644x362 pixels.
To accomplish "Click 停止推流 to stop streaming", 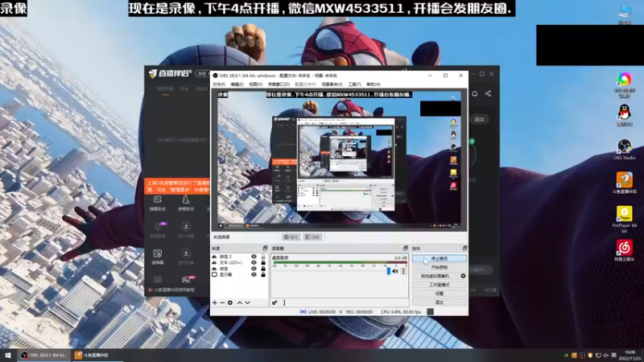I will pyautogui.click(x=439, y=258).
